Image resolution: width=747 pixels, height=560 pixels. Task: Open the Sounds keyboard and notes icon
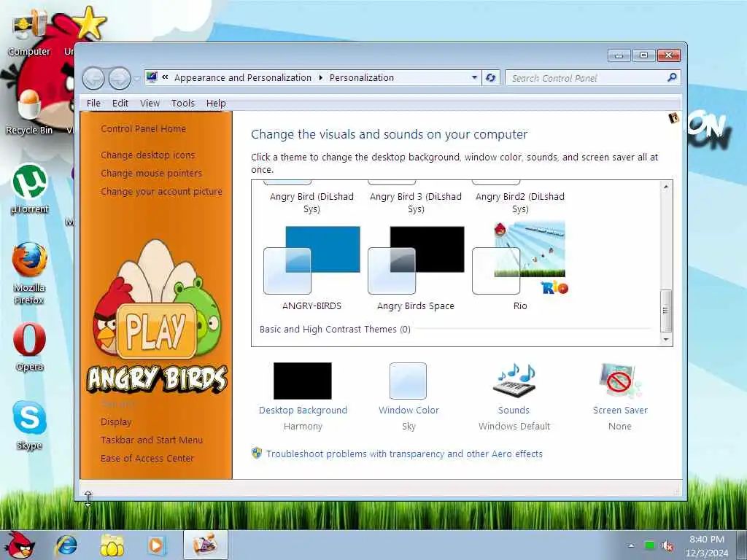pyautogui.click(x=514, y=381)
